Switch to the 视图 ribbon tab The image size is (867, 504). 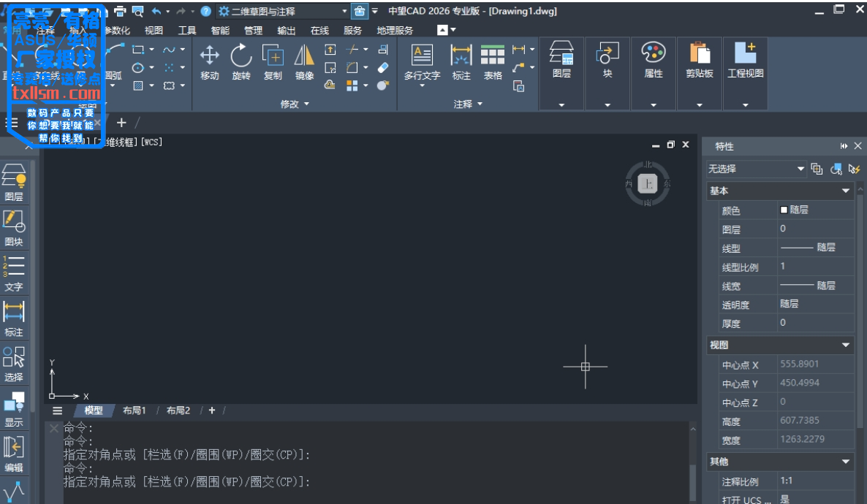pyautogui.click(x=154, y=31)
